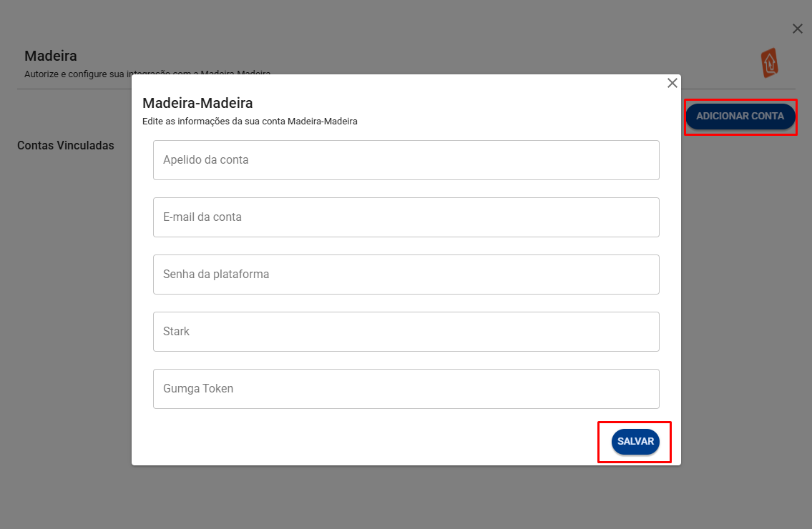The height and width of the screenshot is (529, 812).
Task: Click the MadeiraMadeira logo icon
Action: tap(770, 63)
